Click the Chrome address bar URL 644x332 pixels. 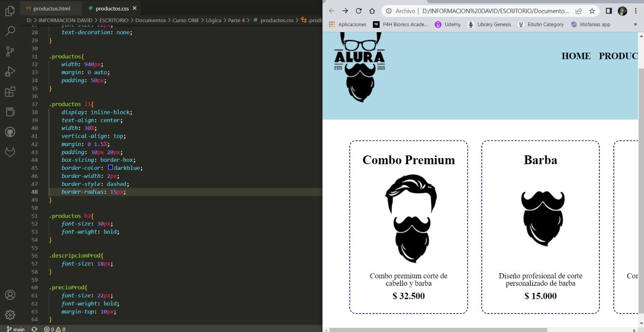coord(495,11)
